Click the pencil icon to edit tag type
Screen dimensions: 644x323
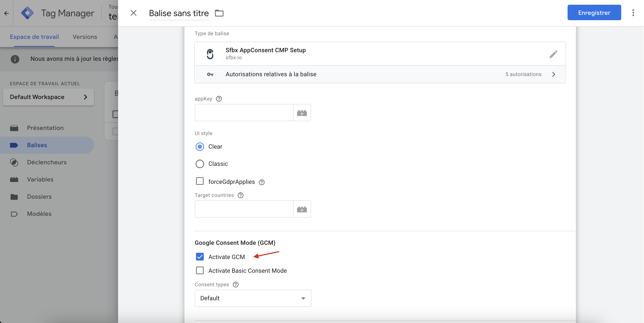(554, 54)
